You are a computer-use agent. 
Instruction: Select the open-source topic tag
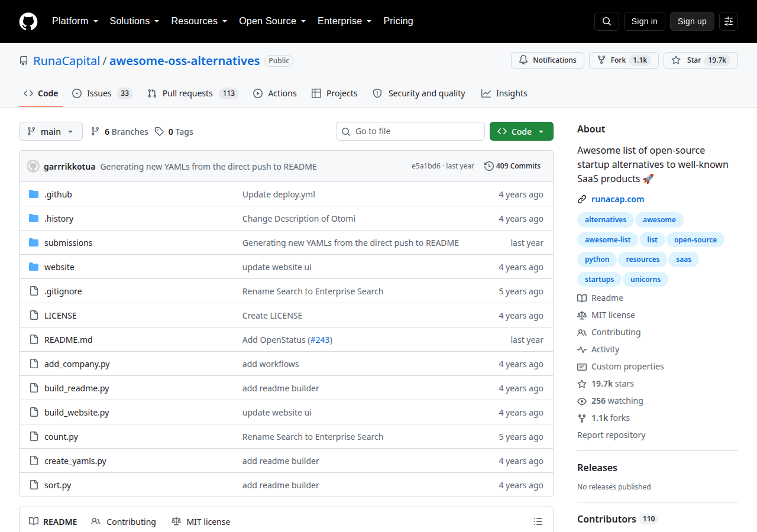coord(695,240)
